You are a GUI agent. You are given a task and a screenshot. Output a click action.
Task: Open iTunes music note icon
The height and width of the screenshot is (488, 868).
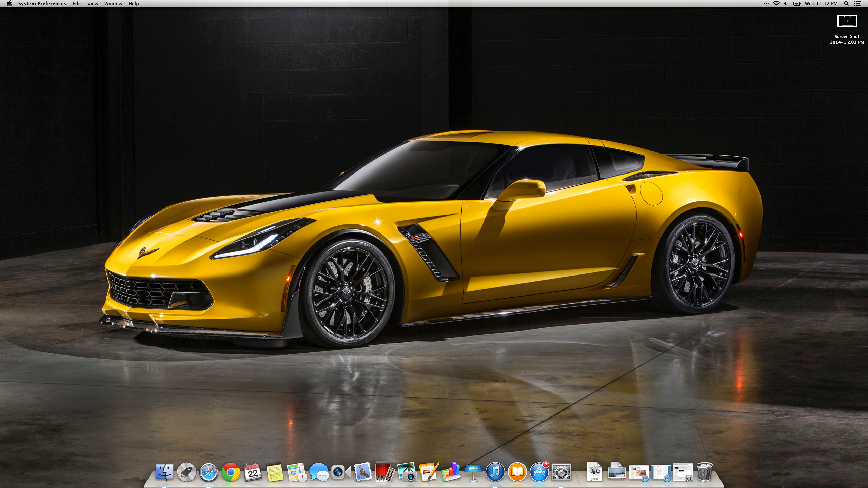(x=495, y=472)
